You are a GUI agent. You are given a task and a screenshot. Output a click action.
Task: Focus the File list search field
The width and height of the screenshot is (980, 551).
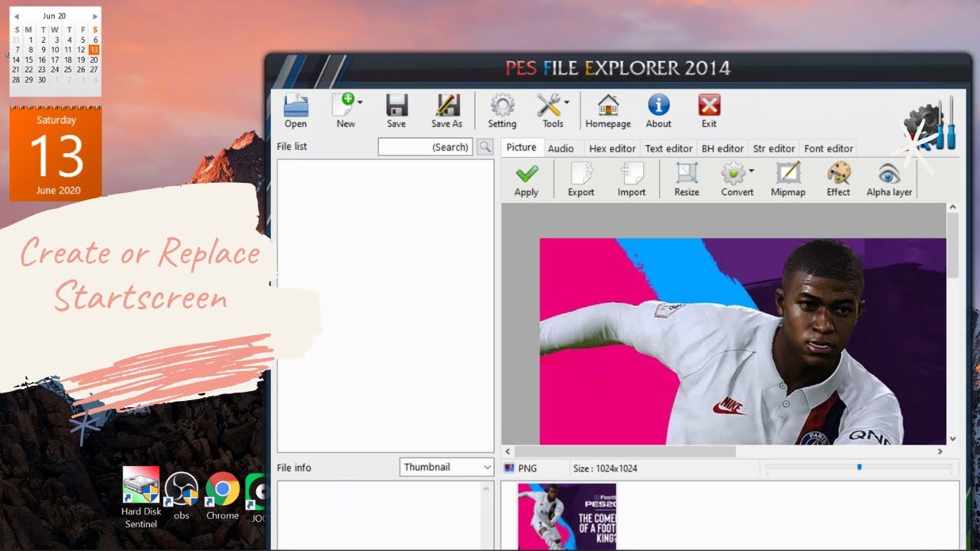426,147
